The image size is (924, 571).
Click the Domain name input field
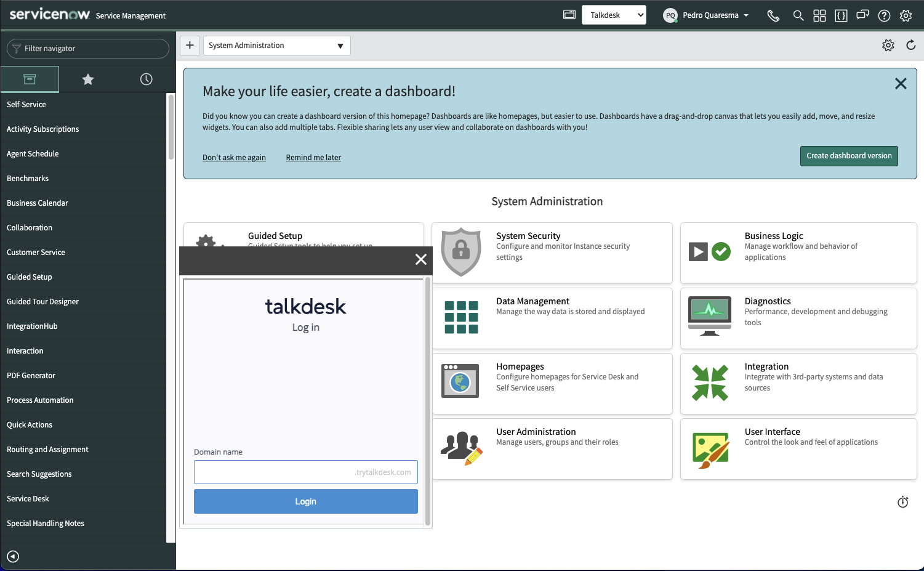coord(306,472)
